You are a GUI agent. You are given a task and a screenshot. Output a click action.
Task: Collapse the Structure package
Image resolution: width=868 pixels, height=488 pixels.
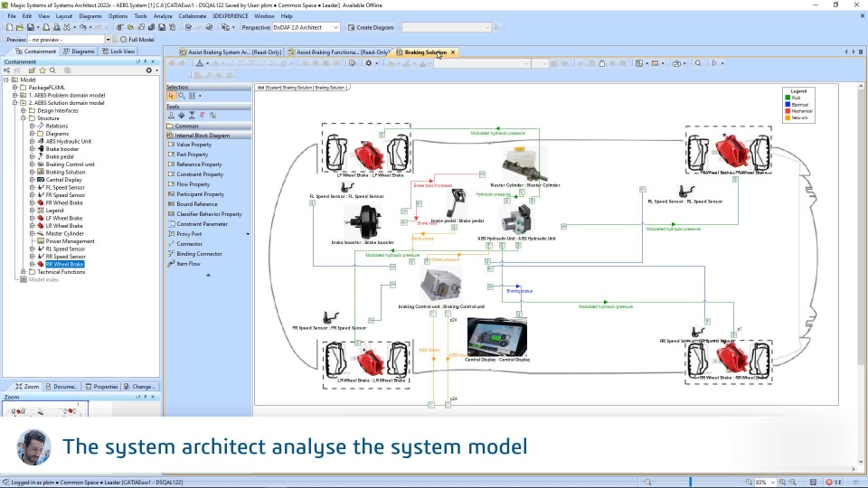tap(24, 118)
